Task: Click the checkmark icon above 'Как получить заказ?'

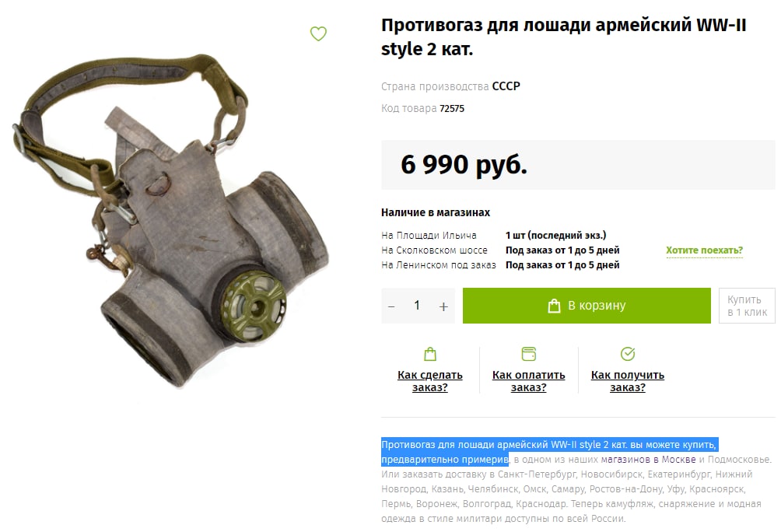Action: tap(628, 354)
